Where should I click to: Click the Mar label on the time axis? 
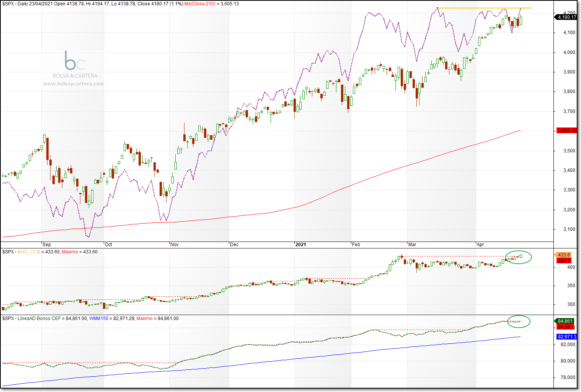412,245
